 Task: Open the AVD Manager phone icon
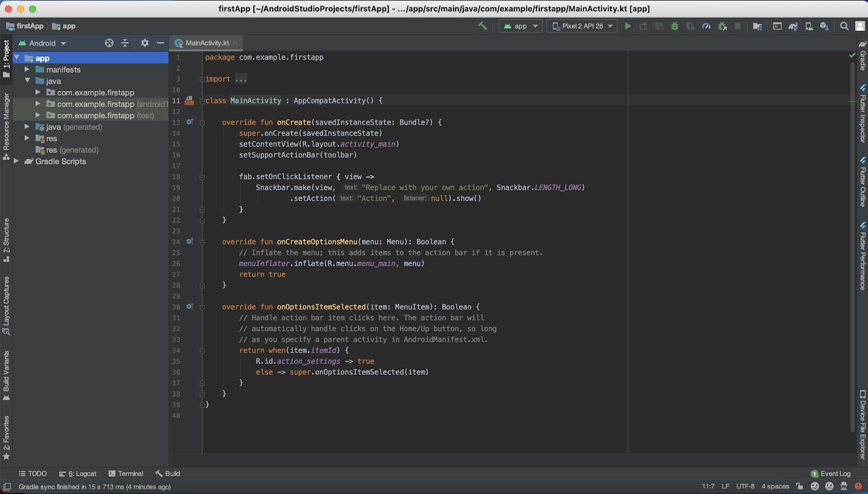[x=809, y=26]
